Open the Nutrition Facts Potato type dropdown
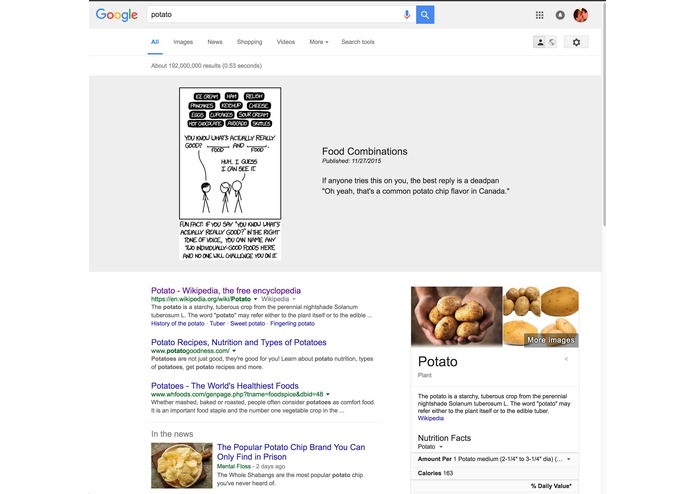The height and width of the screenshot is (494, 695). 441,447
